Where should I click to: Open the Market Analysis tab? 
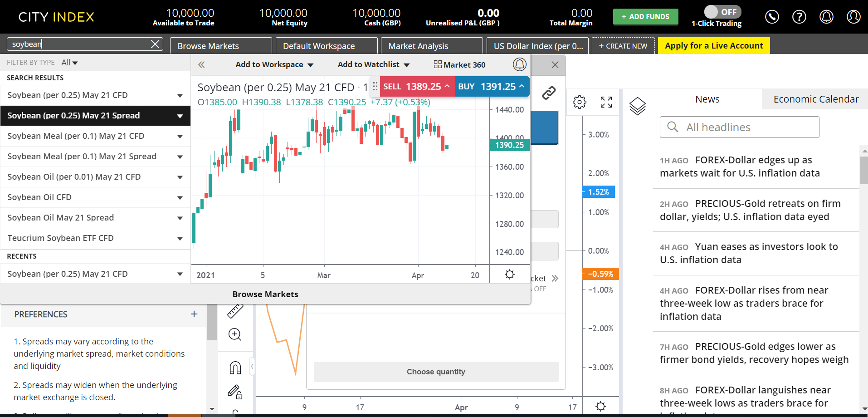431,46
